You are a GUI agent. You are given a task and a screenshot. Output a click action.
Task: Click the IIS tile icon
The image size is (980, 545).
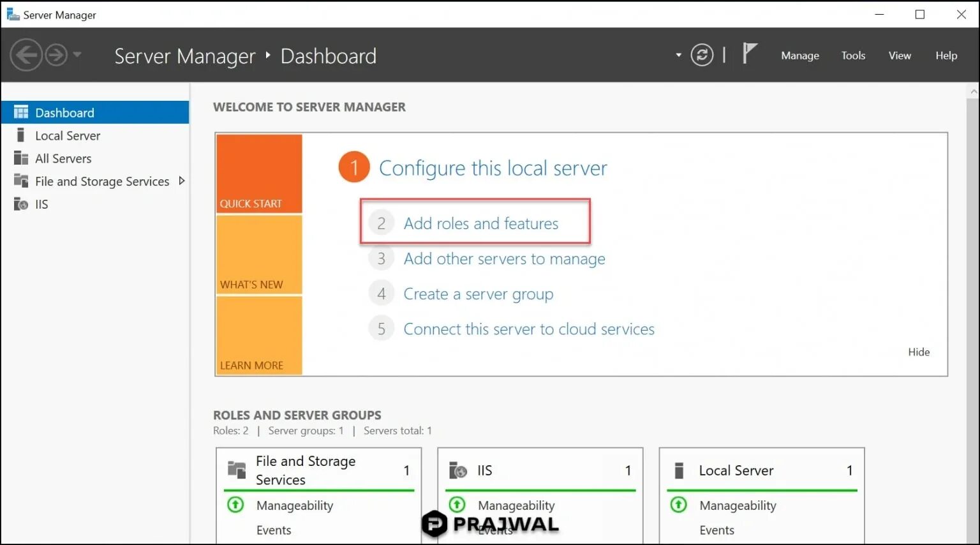(458, 470)
